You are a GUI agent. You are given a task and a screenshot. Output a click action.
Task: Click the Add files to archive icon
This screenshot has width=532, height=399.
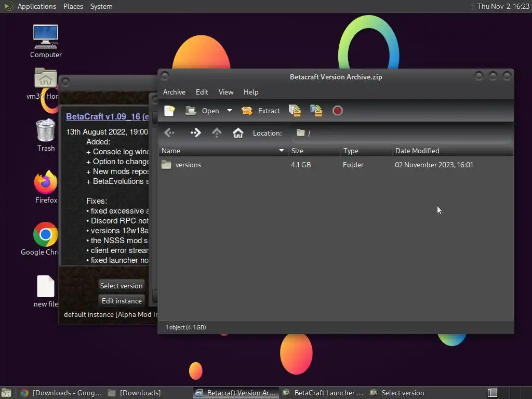pyautogui.click(x=295, y=111)
